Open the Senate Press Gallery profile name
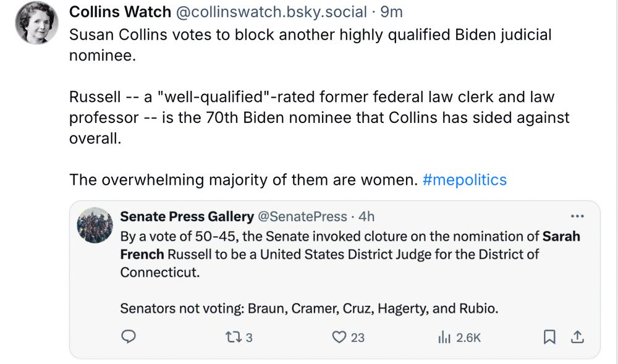Image resolution: width=618 pixels, height=364 pixels. click(187, 216)
